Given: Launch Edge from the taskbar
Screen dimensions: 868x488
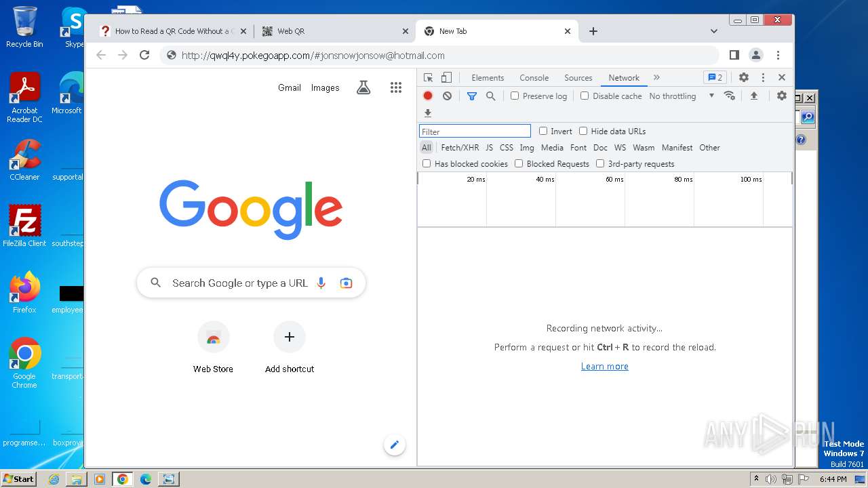Looking at the screenshot, I should (145, 479).
